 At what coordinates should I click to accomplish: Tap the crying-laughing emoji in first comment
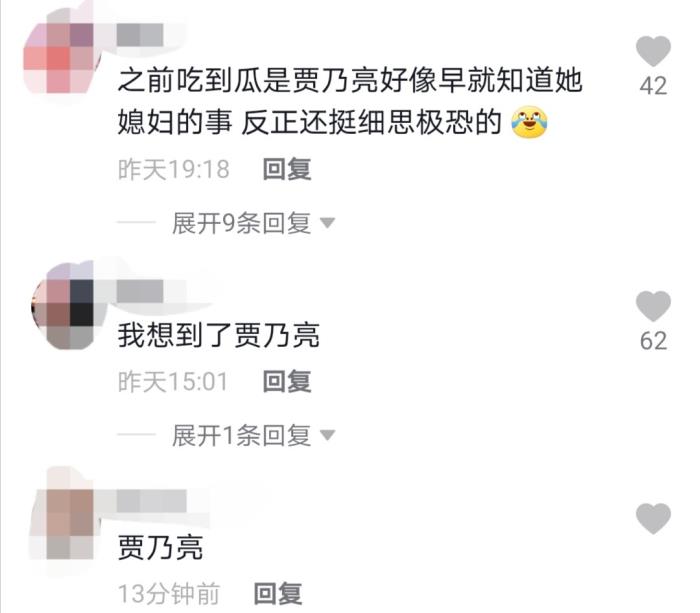tap(529, 122)
